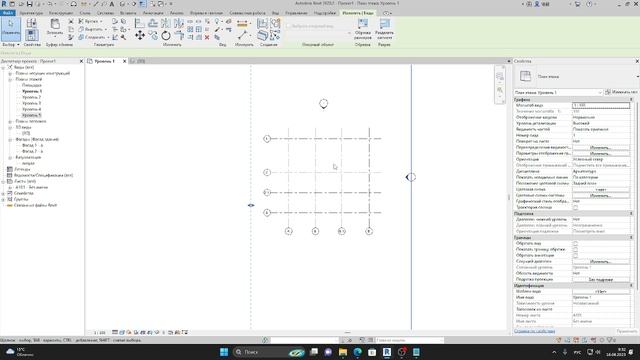Select the Modify arrow tool in ribbon
640x360 pixels.
11,28
